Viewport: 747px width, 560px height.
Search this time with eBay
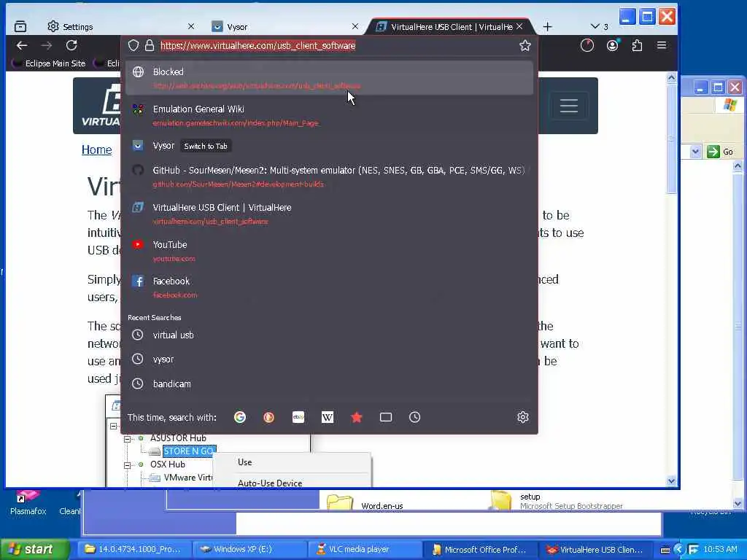298,417
